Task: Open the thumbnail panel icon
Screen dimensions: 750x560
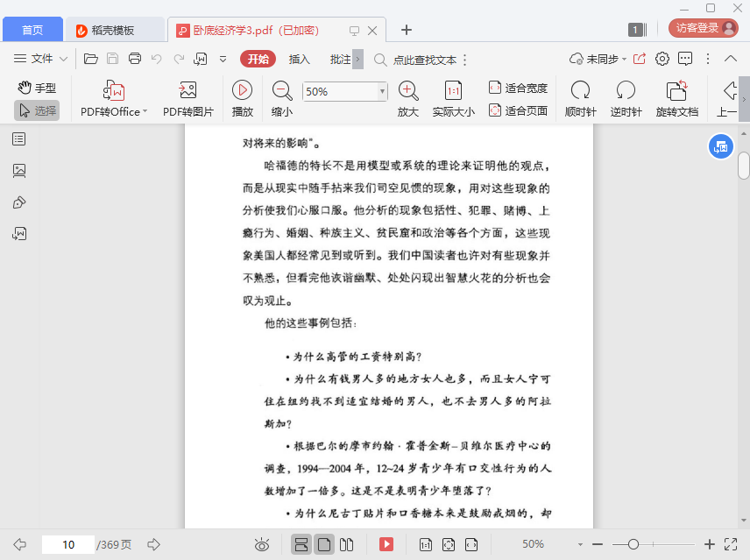Action: [x=19, y=171]
